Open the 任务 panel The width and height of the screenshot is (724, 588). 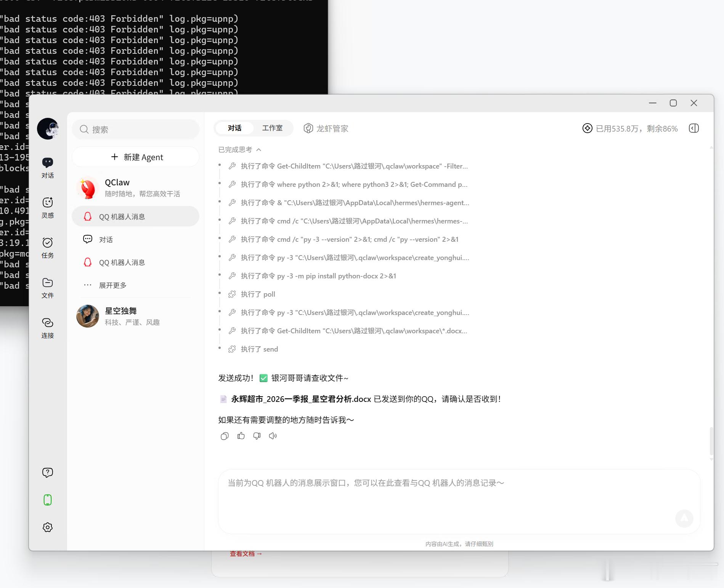click(x=47, y=247)
